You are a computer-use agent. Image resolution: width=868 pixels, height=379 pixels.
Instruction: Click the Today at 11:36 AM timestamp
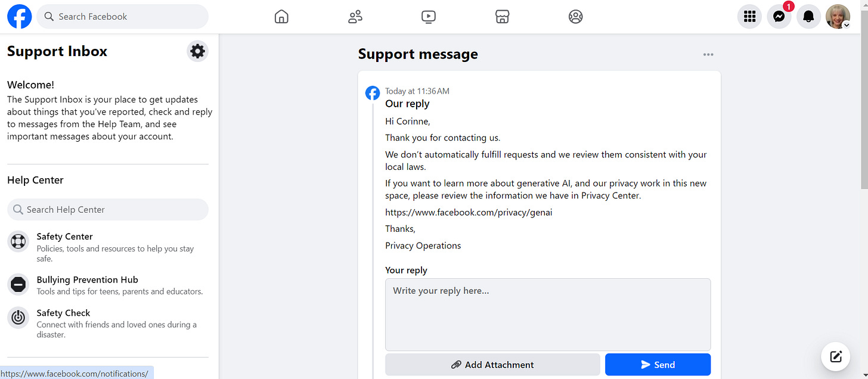[x=417, y=91]
